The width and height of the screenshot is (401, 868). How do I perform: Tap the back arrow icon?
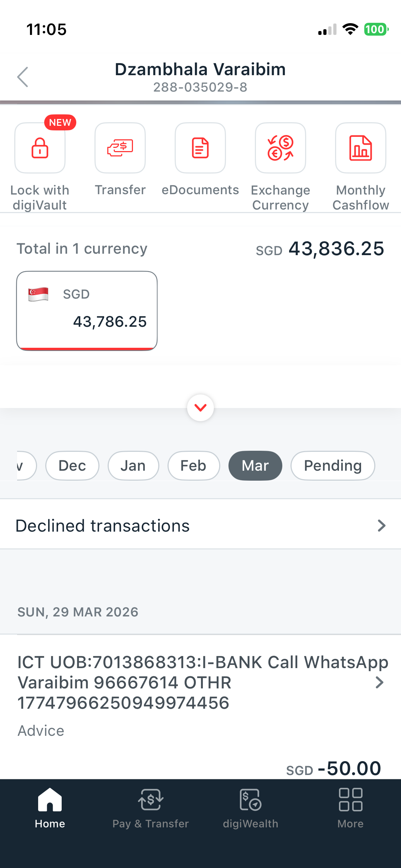pyautogui.click(x=23, y=77)
